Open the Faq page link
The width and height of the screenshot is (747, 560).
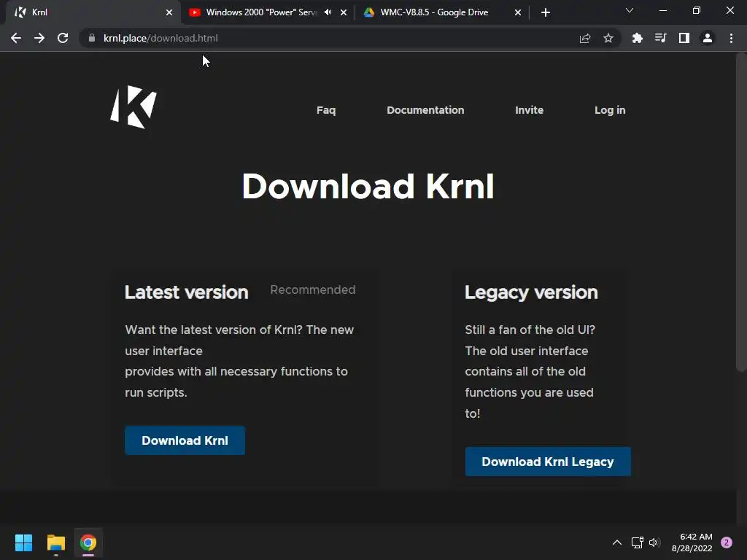click(326, 110)
